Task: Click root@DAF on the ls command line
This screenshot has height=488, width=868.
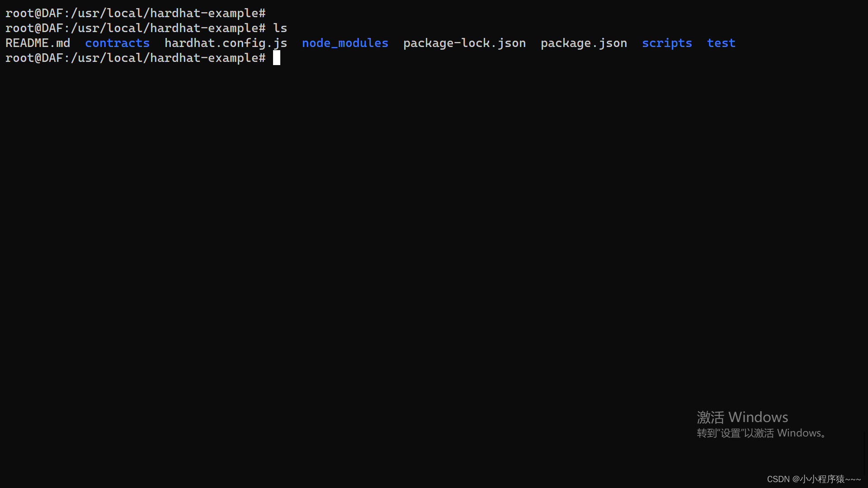Action: click(x=34, y=28)
